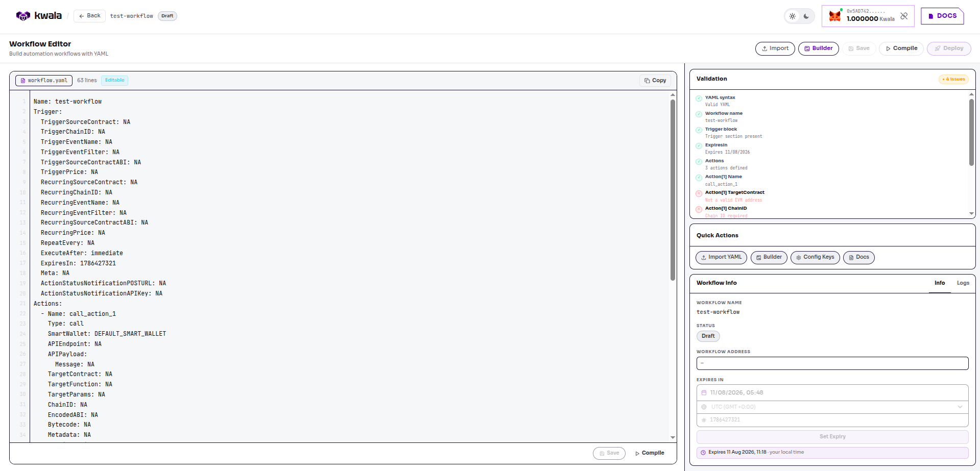Open the DOCS button in header
The height and width of the screenshot is (471, 980).
coord(942,16)
